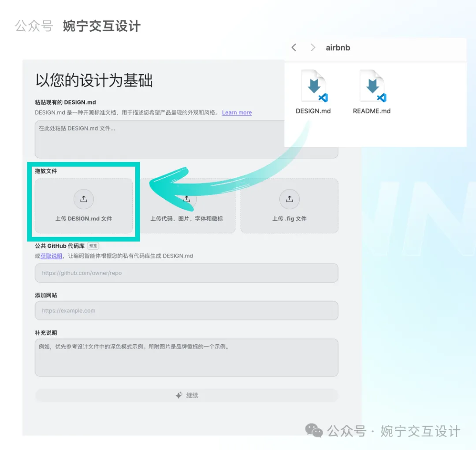Viewport: 476px width, 450px height.
Task: Focus the GitHub repo URL field
Action: (x=186, y=273)
